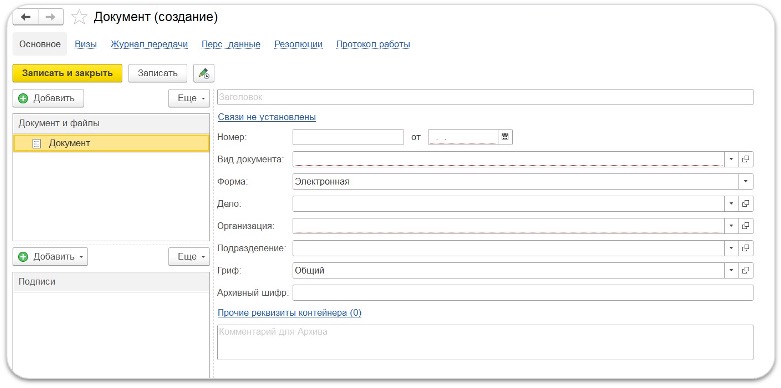This screenshot has height=388, width=781.
Task: Open the Добавить dropdown above Подписи
Action: 50,257
